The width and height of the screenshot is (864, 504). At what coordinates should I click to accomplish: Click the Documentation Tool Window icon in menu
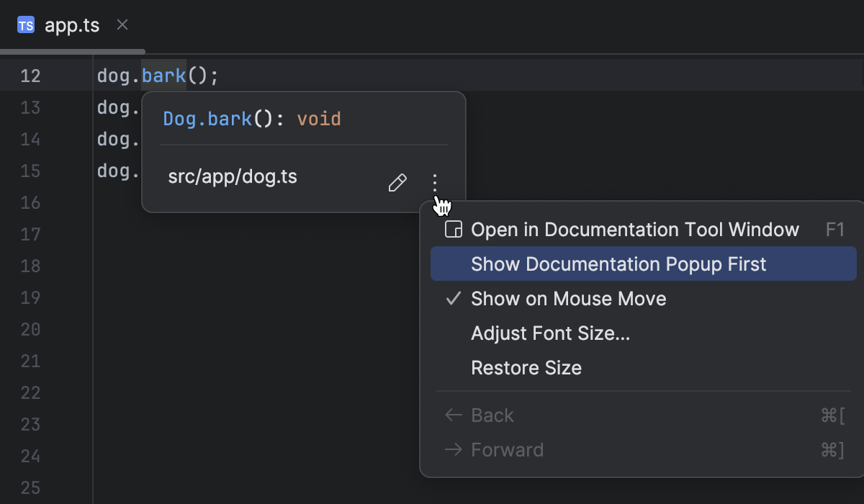[x=452, y=229]
